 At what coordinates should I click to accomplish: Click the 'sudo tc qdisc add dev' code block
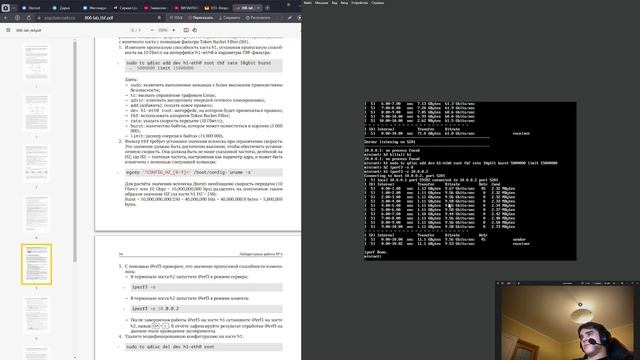[203, 66]
